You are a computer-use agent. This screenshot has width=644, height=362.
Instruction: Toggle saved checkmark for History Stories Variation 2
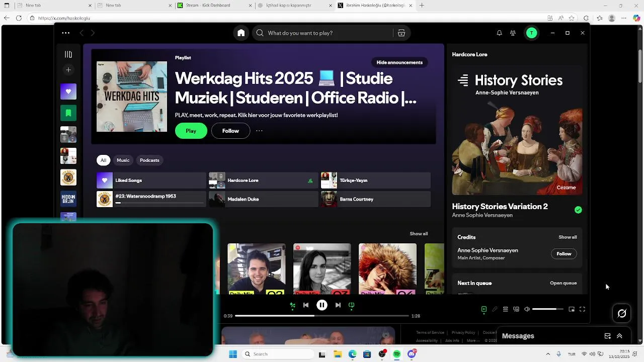tap(578, 210)
